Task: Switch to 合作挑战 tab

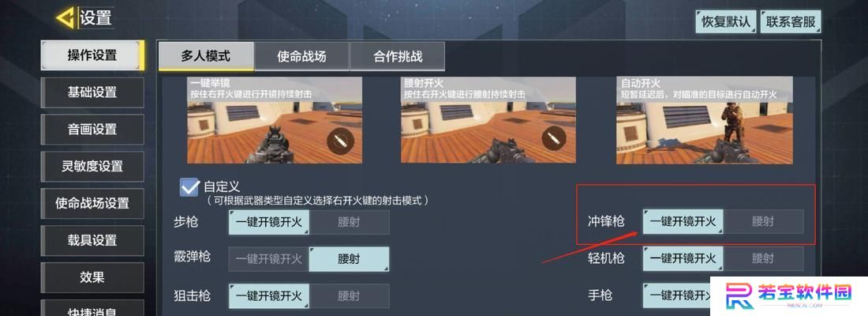Action: [398, 56]
